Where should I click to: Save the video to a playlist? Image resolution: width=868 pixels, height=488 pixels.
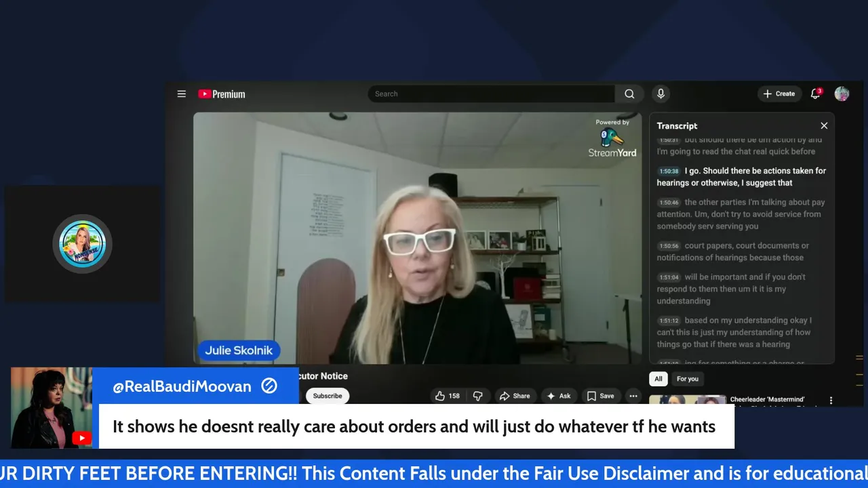click(600, 396)
